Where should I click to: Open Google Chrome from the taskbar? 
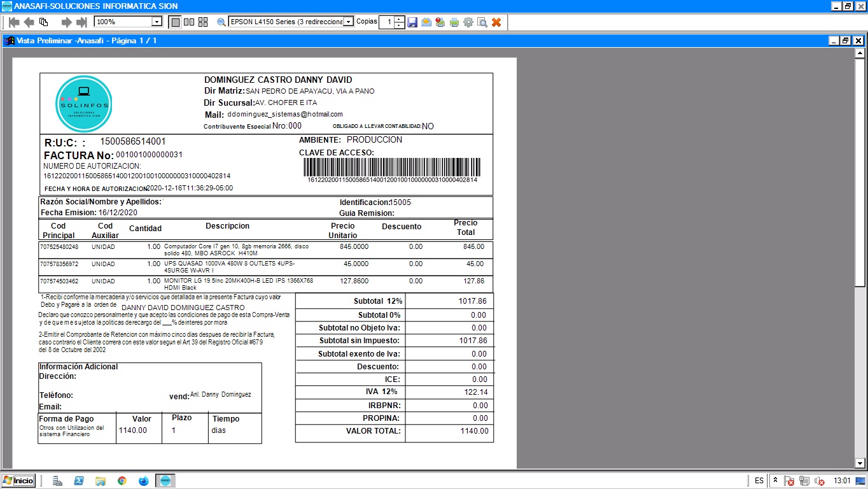click(122, 481)
